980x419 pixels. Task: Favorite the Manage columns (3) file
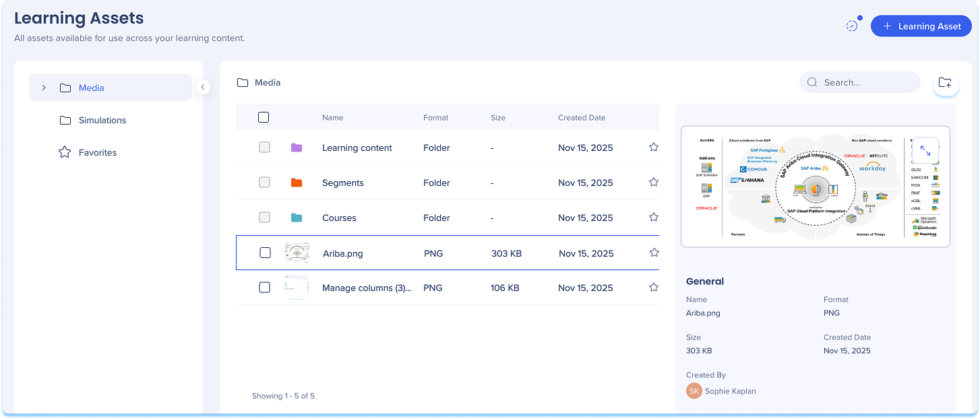pos(653,287)
